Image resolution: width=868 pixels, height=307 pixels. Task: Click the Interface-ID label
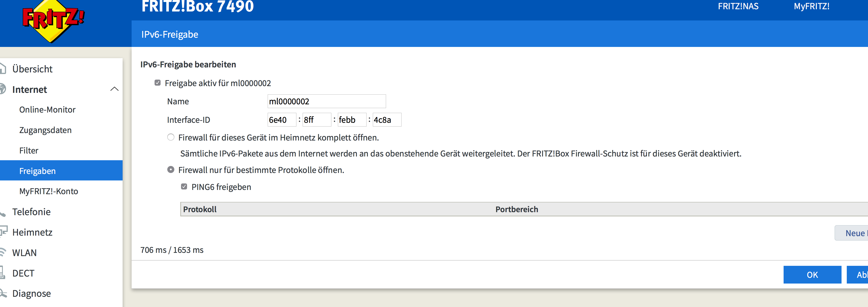[188, 120]
